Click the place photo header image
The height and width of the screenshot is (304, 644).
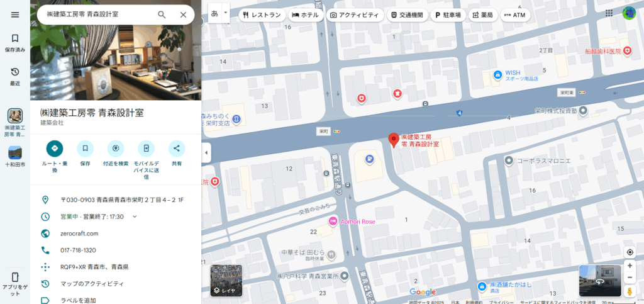(116, 62)
